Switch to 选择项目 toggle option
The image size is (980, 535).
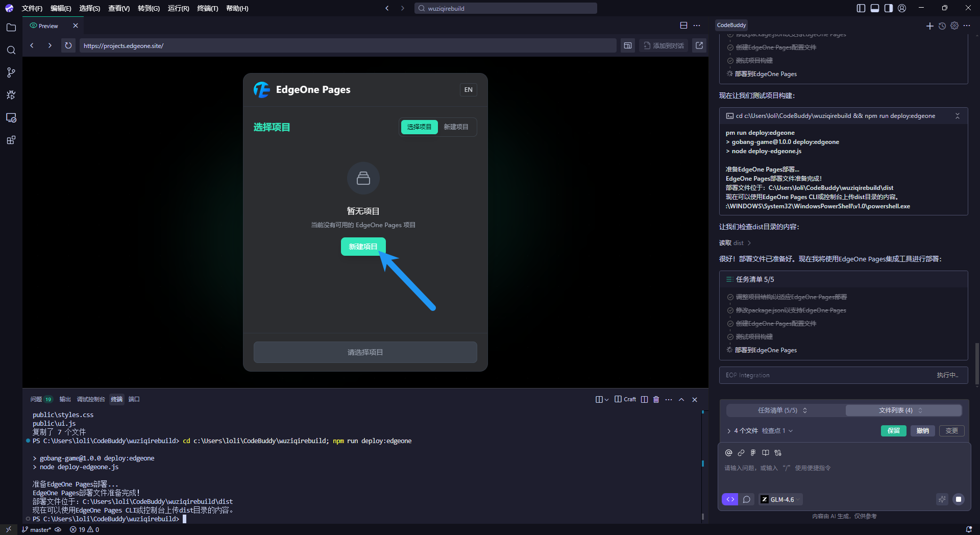[x=419, y=127]
